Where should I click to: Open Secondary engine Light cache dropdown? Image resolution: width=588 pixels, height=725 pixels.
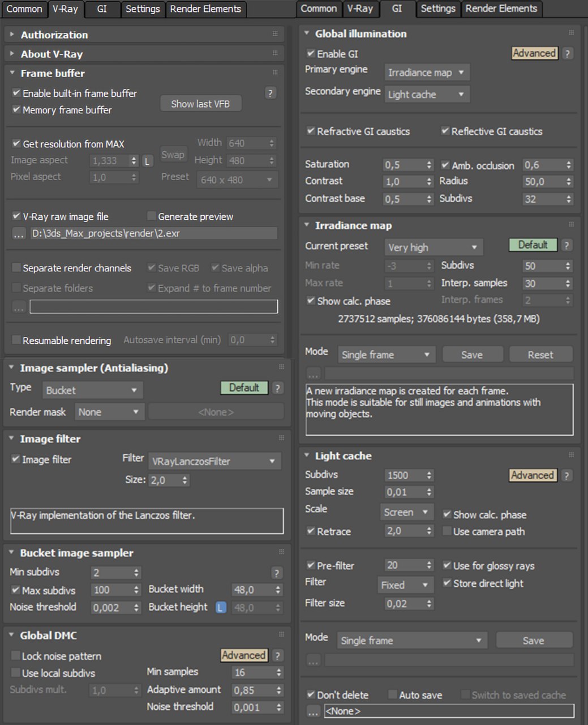tap(427, 95)
